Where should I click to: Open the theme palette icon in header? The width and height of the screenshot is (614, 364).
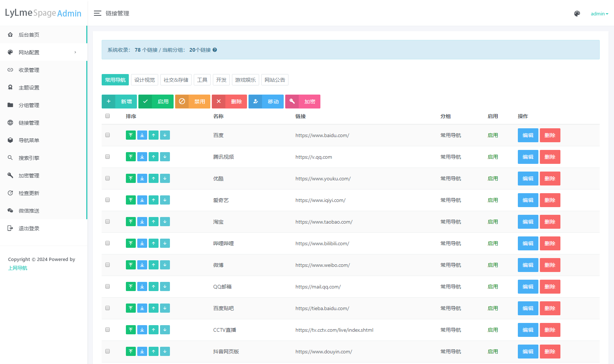coord(577,14)
